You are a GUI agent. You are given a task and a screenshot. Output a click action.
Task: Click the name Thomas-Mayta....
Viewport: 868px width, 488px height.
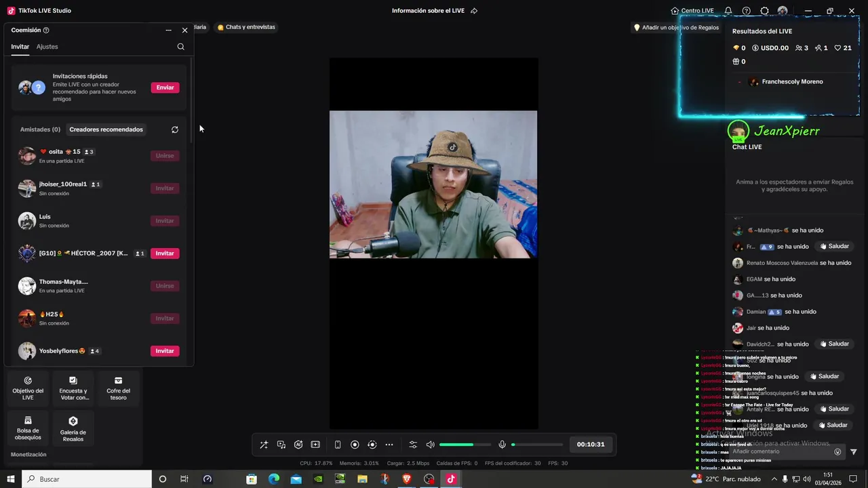pyautogui.click(x=64, y=282)
